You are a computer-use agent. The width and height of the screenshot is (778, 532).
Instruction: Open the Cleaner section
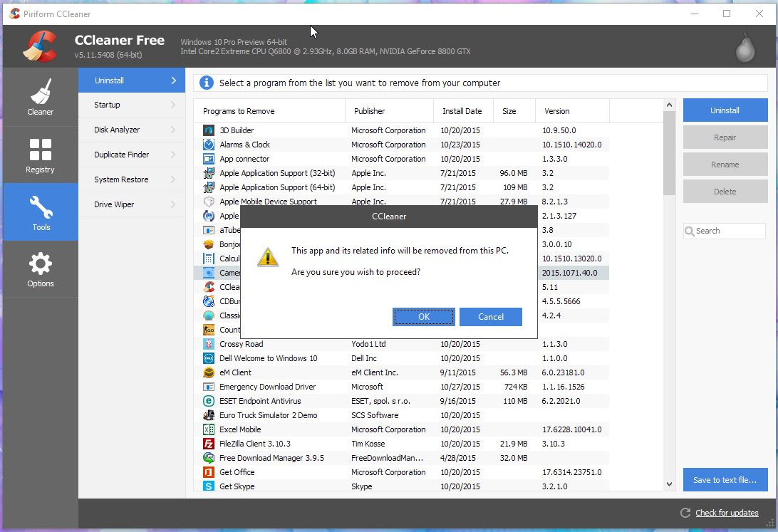pos(40,97)
